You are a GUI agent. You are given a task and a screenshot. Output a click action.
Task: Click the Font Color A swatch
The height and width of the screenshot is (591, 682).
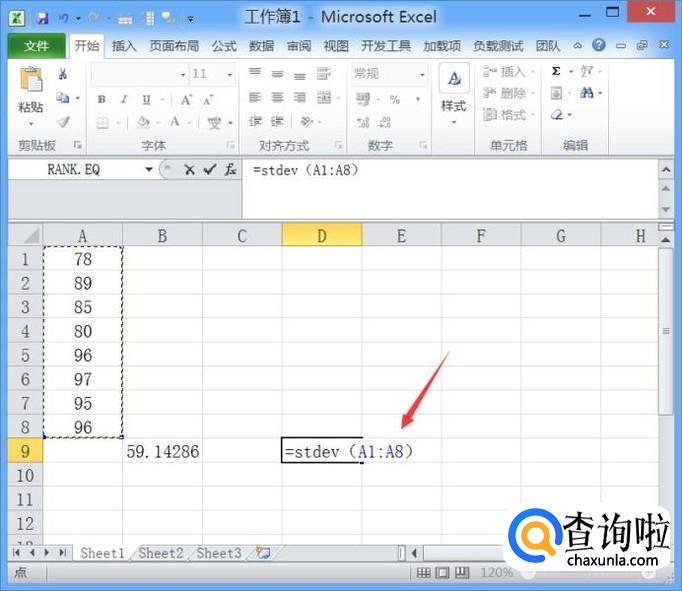coord(175,122)
